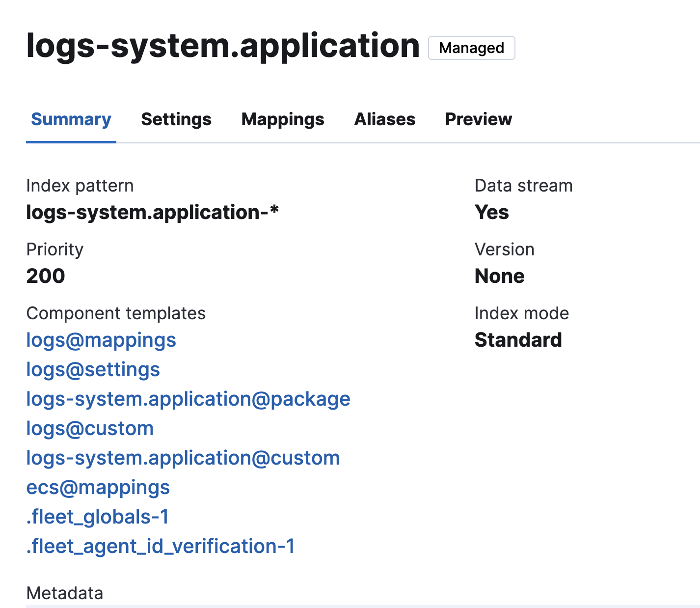The image size is (700, 608).
Task: Click the Priority value 200
Action: tap(45, 276)
